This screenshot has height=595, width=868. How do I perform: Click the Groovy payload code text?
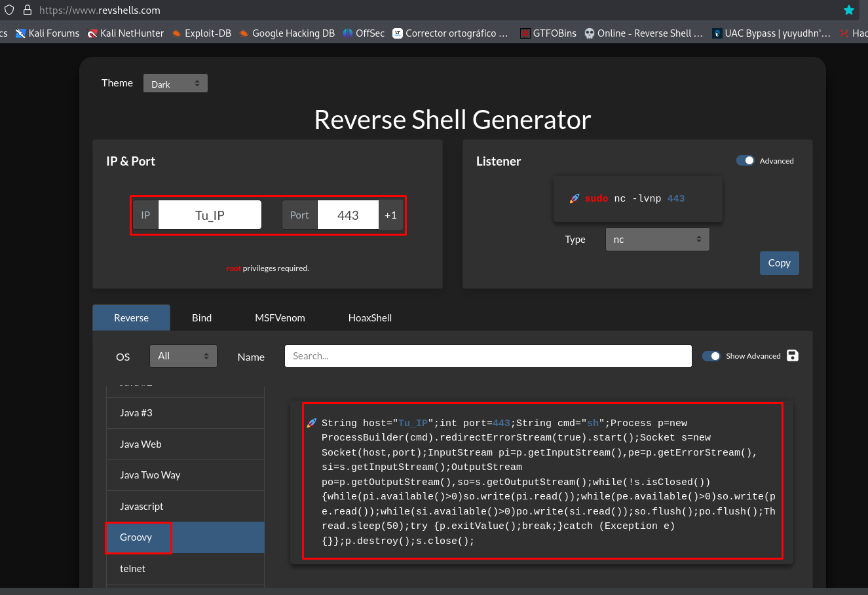coord(548,482)
